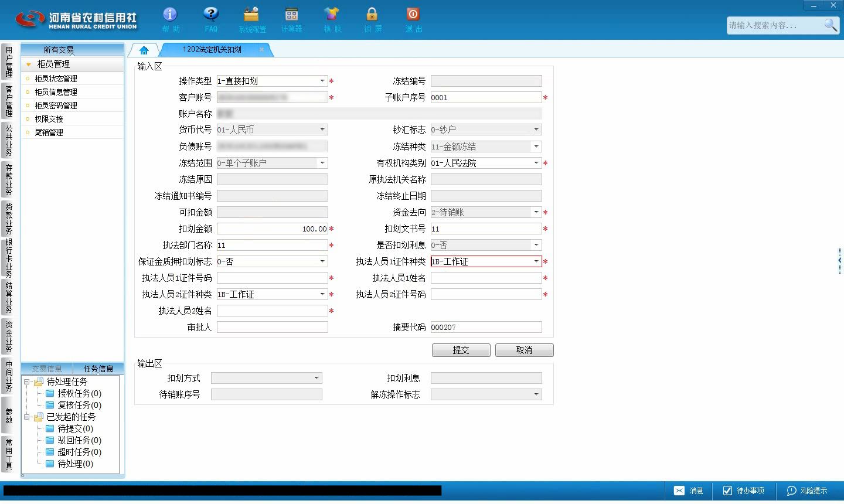This screenshot has width=844, height=504.
Task: Open the 有权机构类别 dropdown
Action: click(x=536, y=163)
